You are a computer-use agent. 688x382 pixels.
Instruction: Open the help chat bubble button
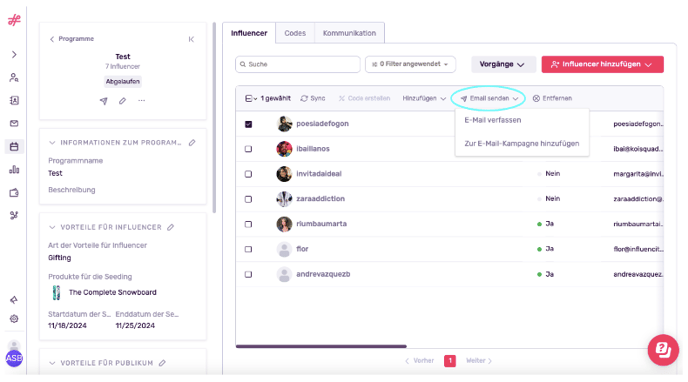coord(663,350)
